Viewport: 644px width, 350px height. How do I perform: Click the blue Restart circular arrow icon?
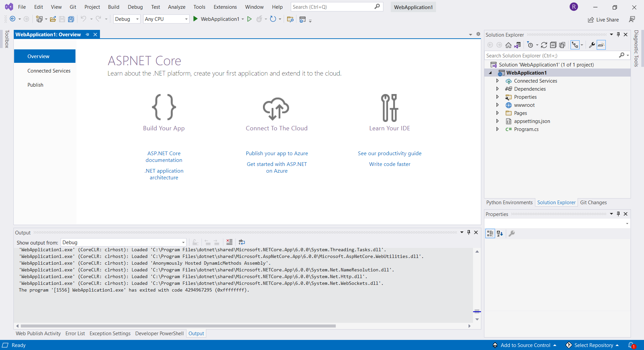[x=273, y=19]
